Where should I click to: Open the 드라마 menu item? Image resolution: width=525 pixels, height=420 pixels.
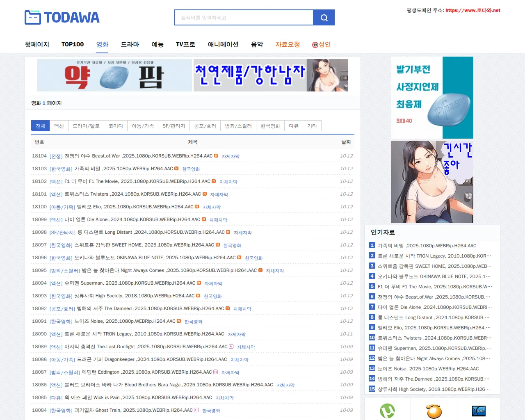point(130,44)
